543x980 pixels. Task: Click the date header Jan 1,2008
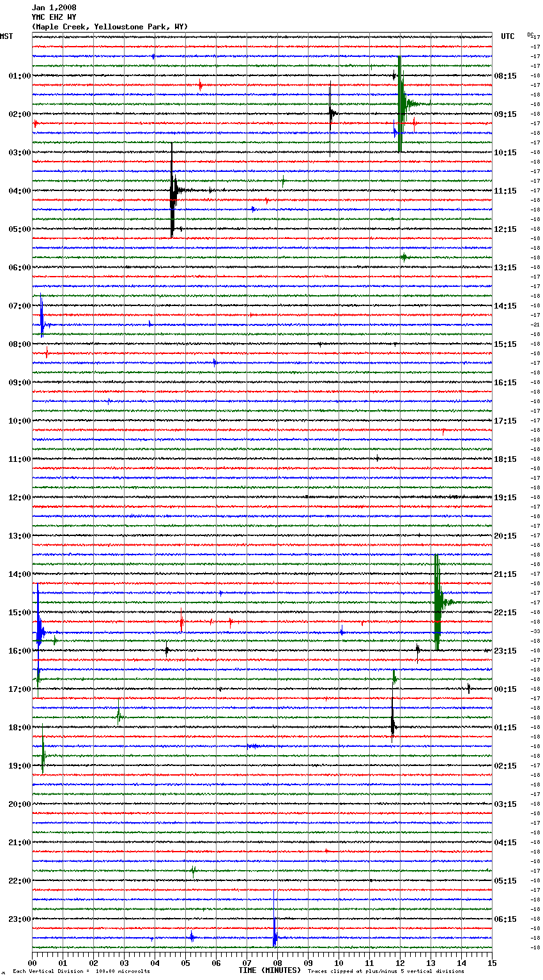pos(54,8)
